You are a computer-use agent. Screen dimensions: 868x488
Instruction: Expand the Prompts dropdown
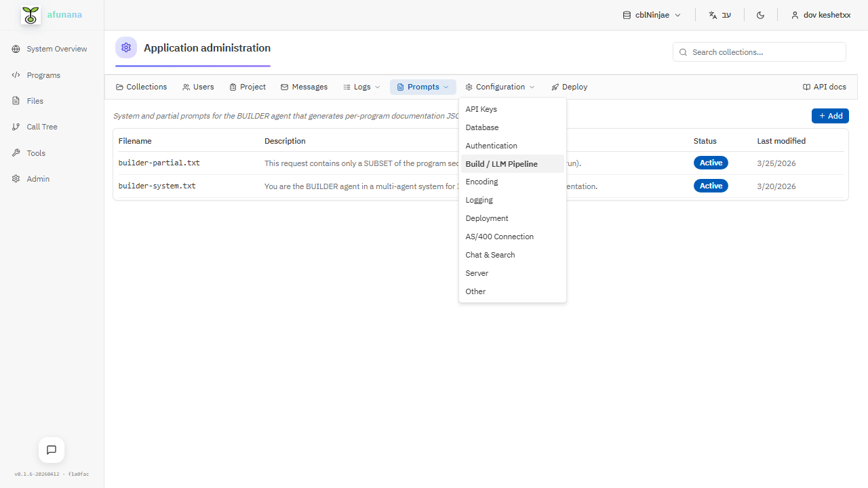pyautogui.click(x=422, y=87)
